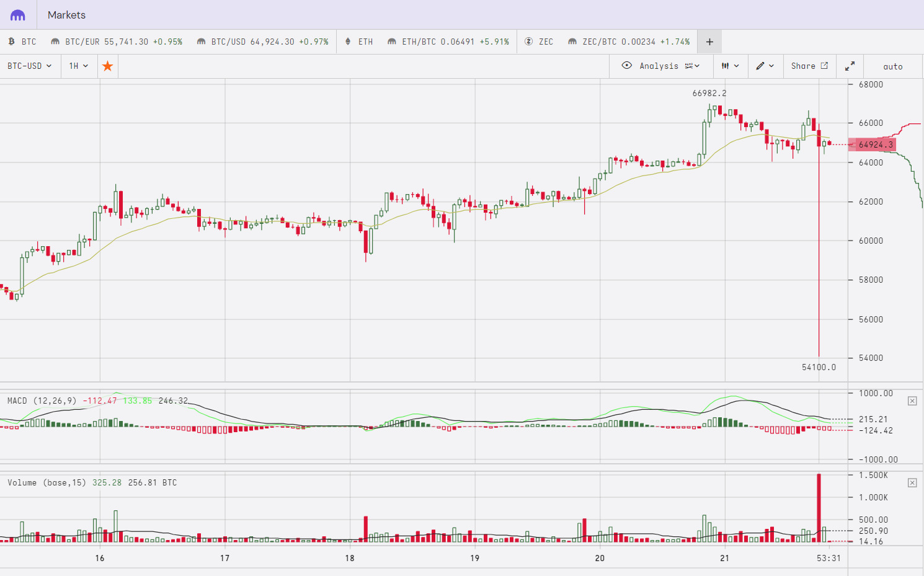Click the 66982.2 high price label
Screen dimensions: 924x576
(709, 93)
